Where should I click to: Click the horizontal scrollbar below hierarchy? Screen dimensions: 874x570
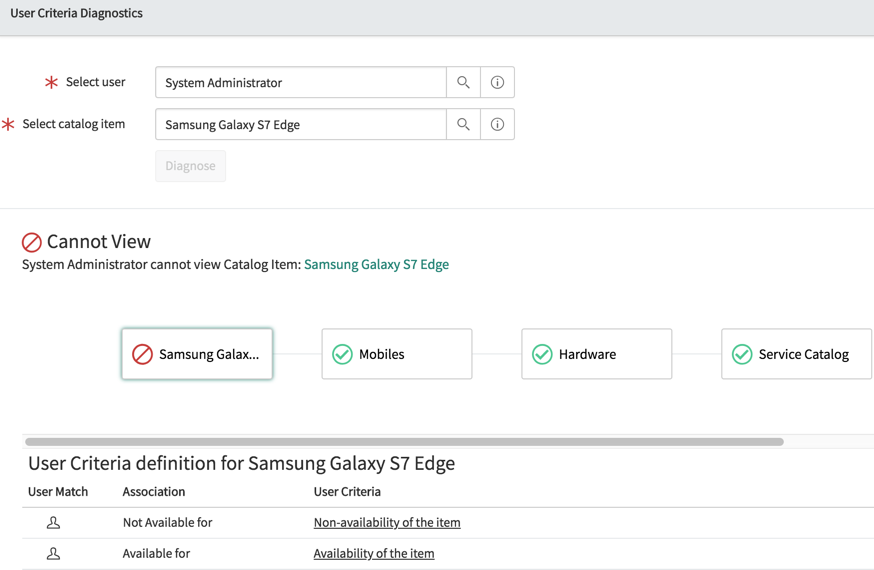(404, 442)
